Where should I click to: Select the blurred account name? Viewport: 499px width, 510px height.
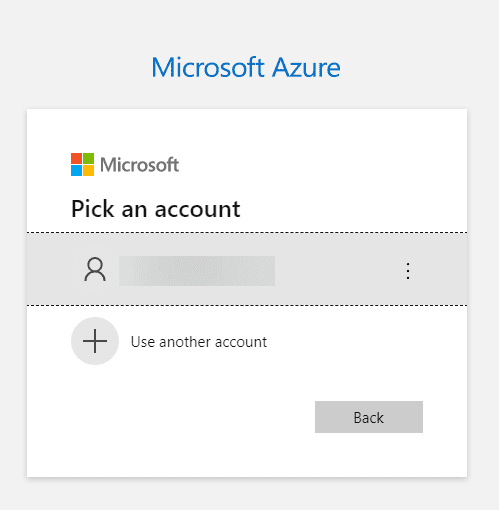point(197,271)
